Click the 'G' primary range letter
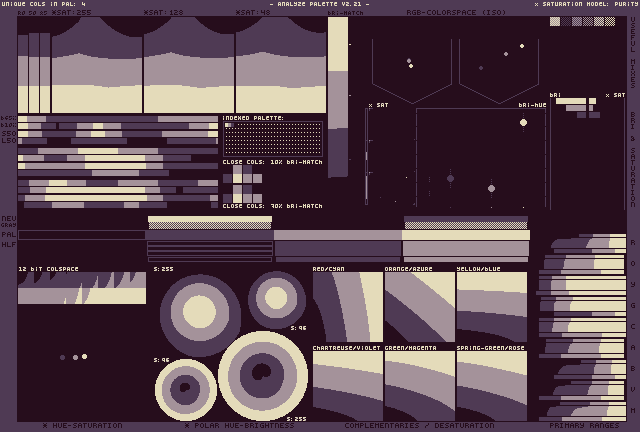Image resolution: width=640 pixels, height=432 pixels. coord(633,305)
